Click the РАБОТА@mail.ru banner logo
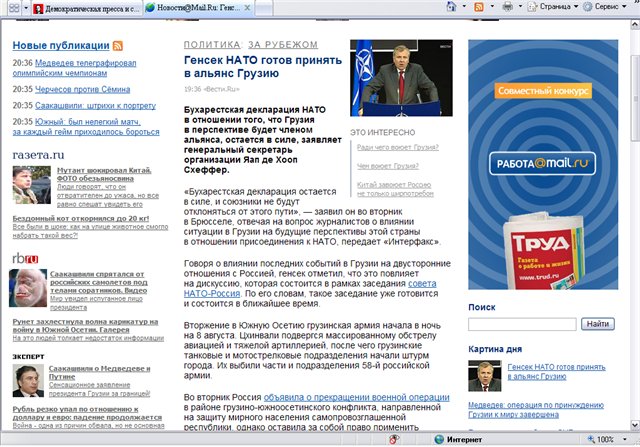The image size is (640, 447). [x=542, y=163]
